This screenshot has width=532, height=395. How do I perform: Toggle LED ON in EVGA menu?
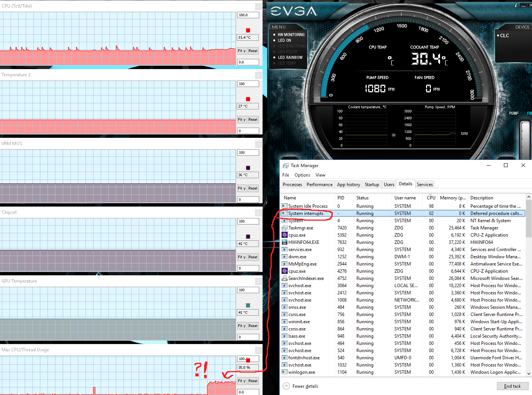click(285, 40)
